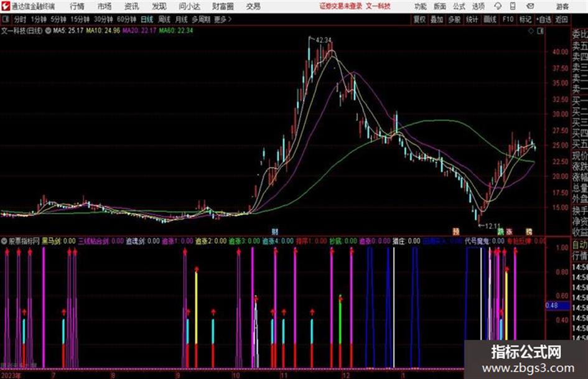Image resolution: width=588 pixels, height=379 pixels.
Task: Select the 周线 weekly period tab
Action: [164, 19]
